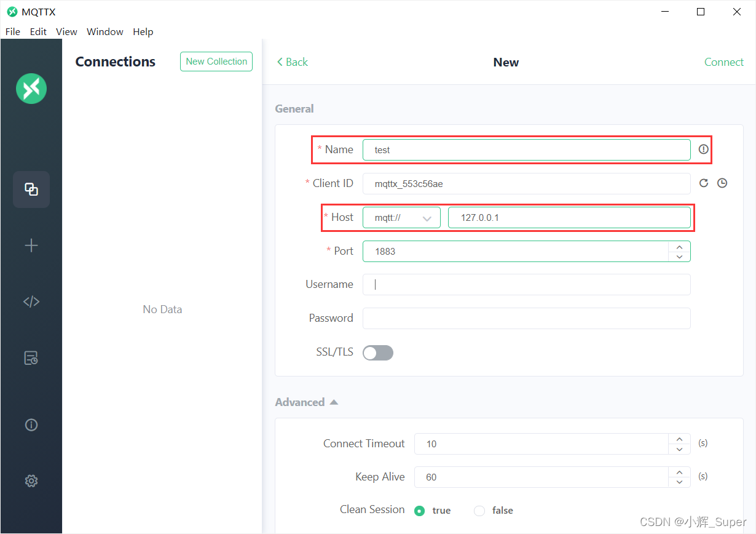Minimize the MQTTX window
The image size is (756, 534).
[664, 12]
